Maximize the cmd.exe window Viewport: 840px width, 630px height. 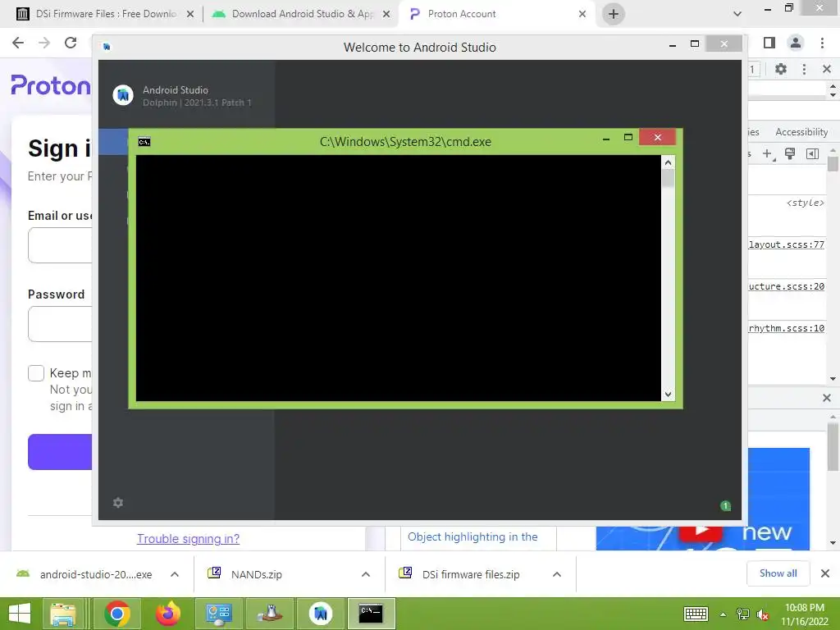pyautogui.click(x=628, y=138)
